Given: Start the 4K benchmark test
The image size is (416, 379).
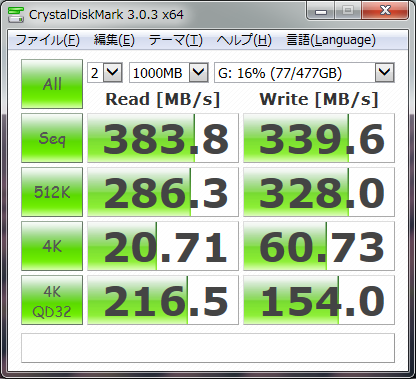Looking at the screenshot, I should point(52,246).
